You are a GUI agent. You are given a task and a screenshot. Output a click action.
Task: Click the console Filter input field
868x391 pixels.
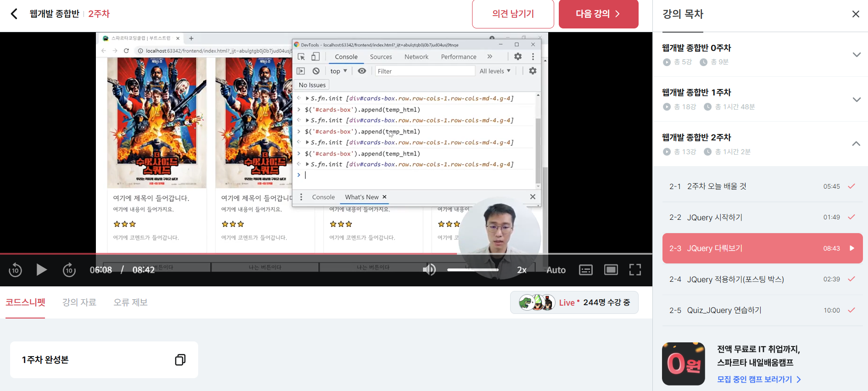pyautogui.click(x=425, y=71)
